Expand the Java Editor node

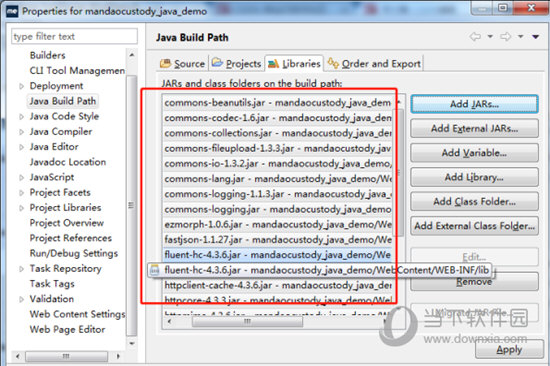(x=21, y=147)
